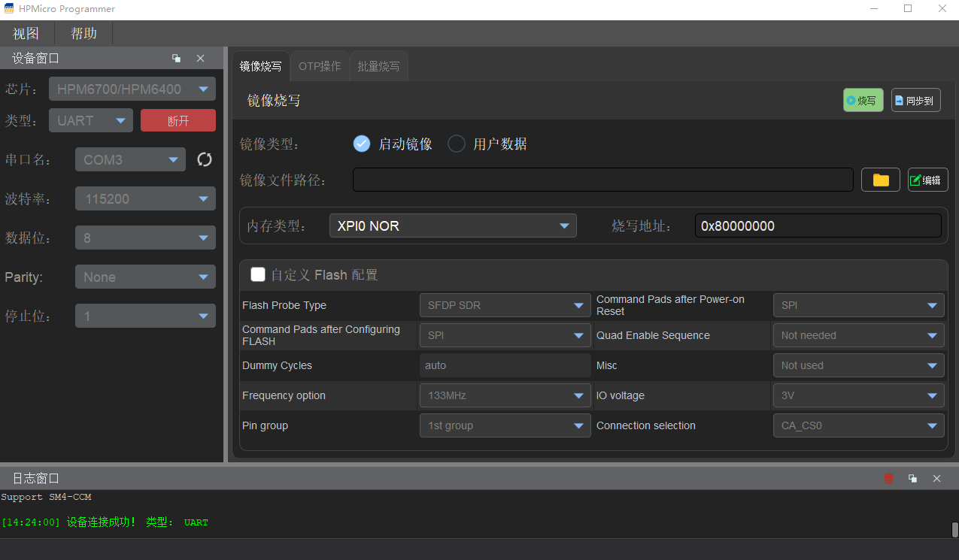Click the 编辑 edit image button

pos(927,180)
